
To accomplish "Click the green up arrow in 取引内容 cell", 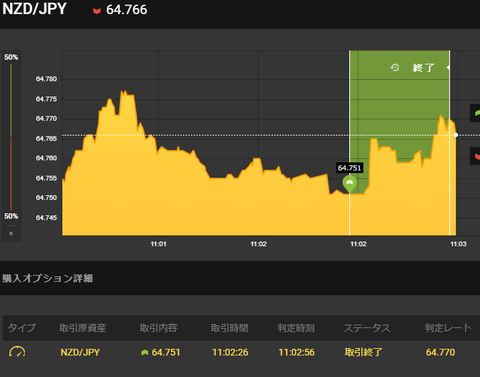I will [144, 352].
